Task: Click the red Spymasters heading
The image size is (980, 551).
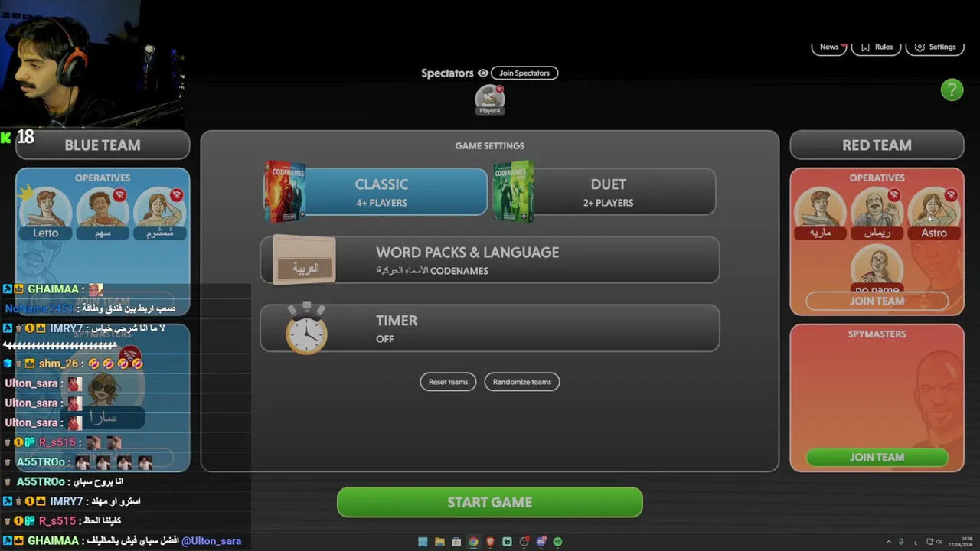Action: pyautogui.click(x=877, y=334)
